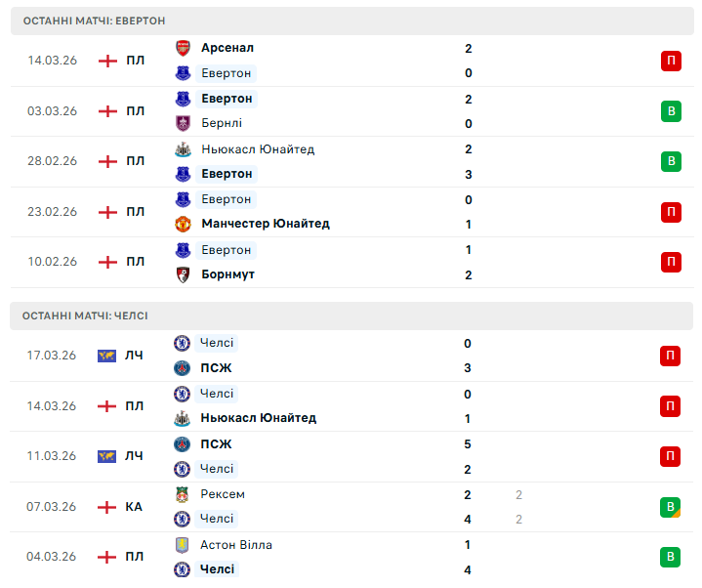This screenshot has height=588, width=702.
Task: Open the Борнмут team link
Action: [227, 274]
